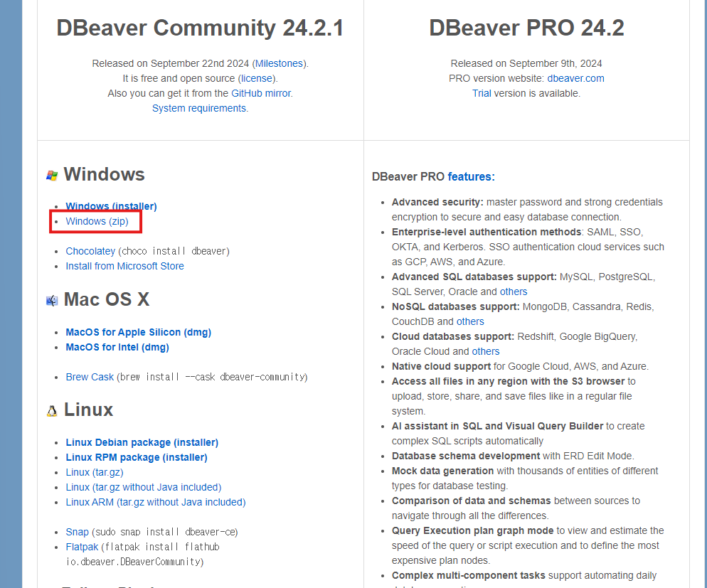The height and width of the screenshot is (588, 707).
Task: Download Linux (tar.gz without Java included)
Action: (x=144, y=487)
